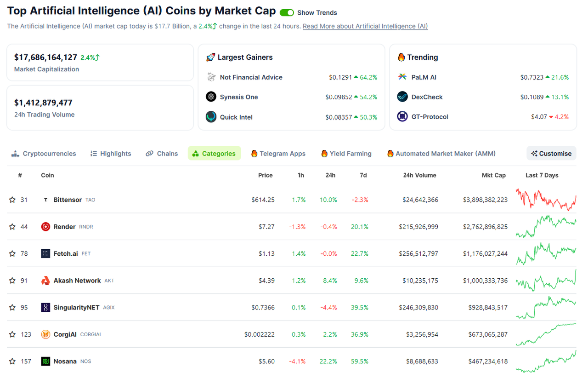Screen dimensions: 588x373
Task: Open the Yield Farming tab
Action: coord(347,154)
